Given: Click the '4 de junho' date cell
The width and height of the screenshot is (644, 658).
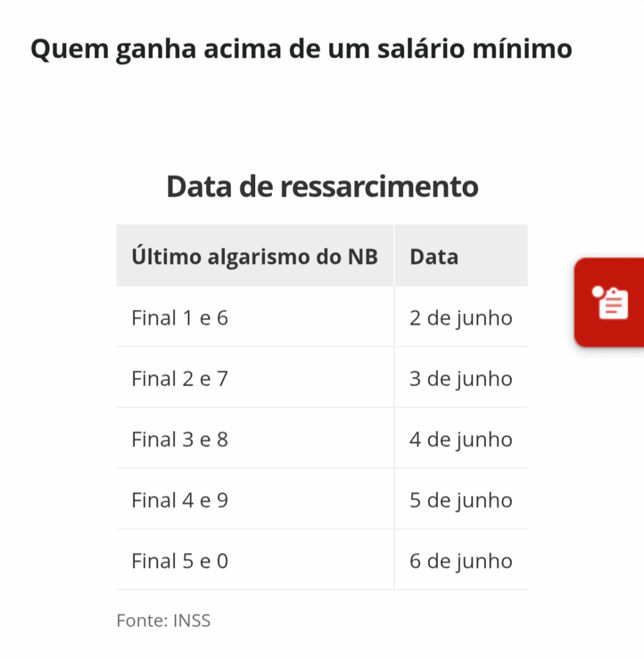Looking at the screenshot, I should pos(461,439).
